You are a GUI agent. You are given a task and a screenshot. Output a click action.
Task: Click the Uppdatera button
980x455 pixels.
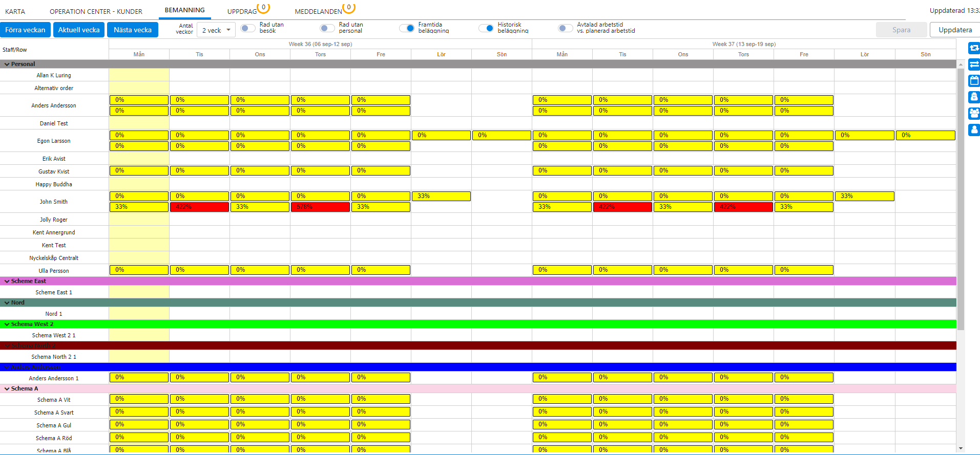(x=955, y=30)
